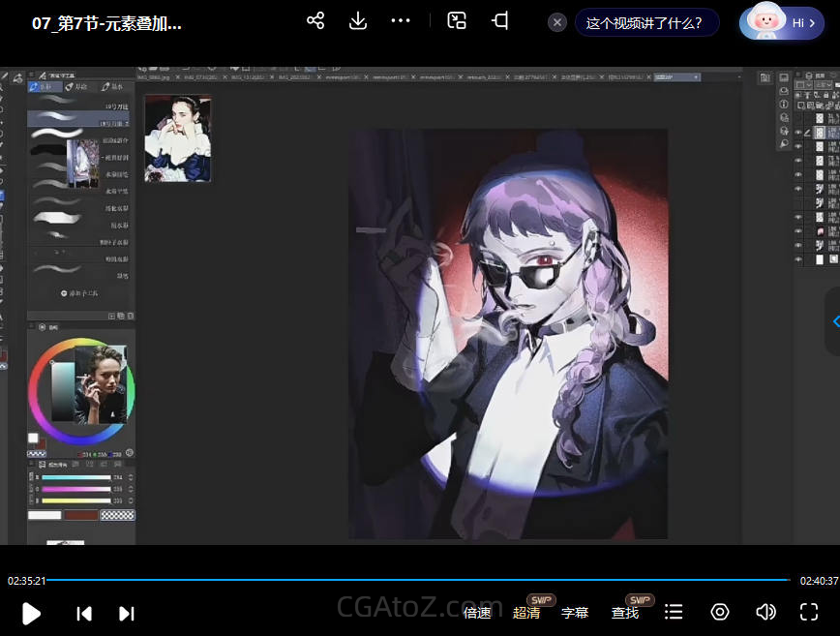Click the '这个视频讲了什么?' AI prompt
Image resolution: width=840 pixels, height=636 pixels.
(x=645, y=22)
